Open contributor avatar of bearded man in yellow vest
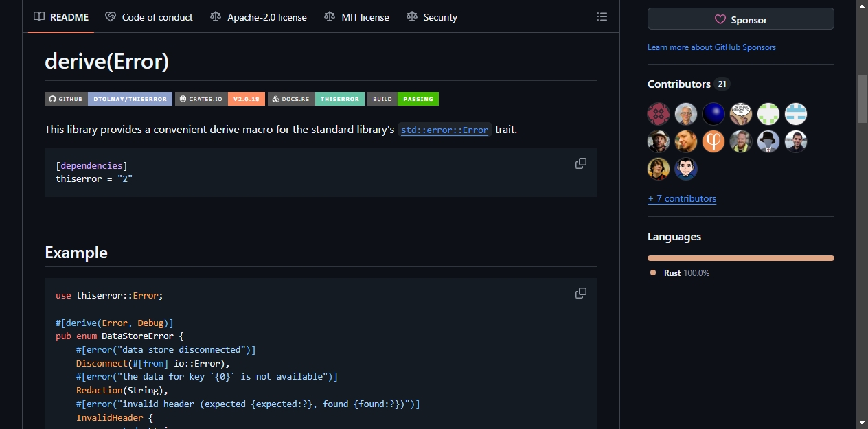The width and height of the screenshot is (868, 429). click(x=741, y=141)
